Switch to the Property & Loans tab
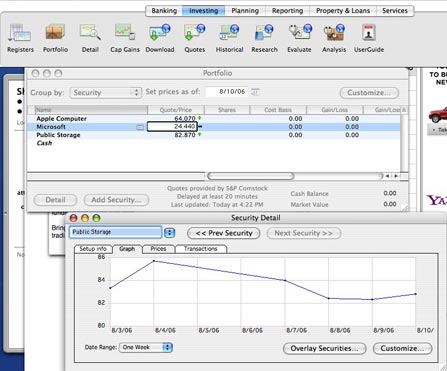This screenshot has width=447, height=371. click(343, 11)
